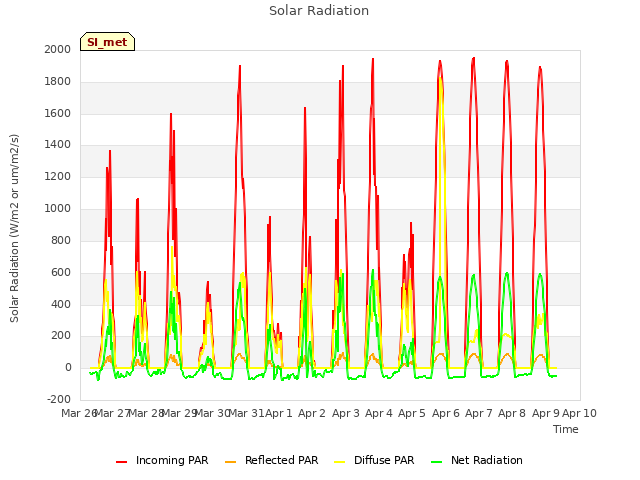Click the Apr 10 x-axis tick label

click(580, 413)
